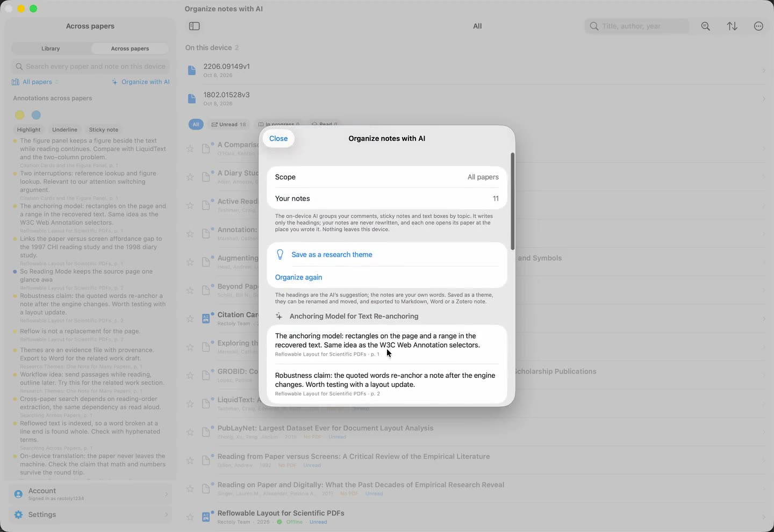Toggle the Highlight annotation filter
This screenshot has width=774, height=532.
[28, 130]
